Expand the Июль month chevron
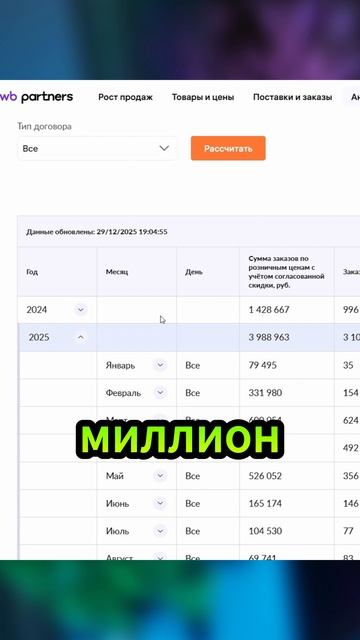This screenshot has height=640, width=360. pos(160,531)
